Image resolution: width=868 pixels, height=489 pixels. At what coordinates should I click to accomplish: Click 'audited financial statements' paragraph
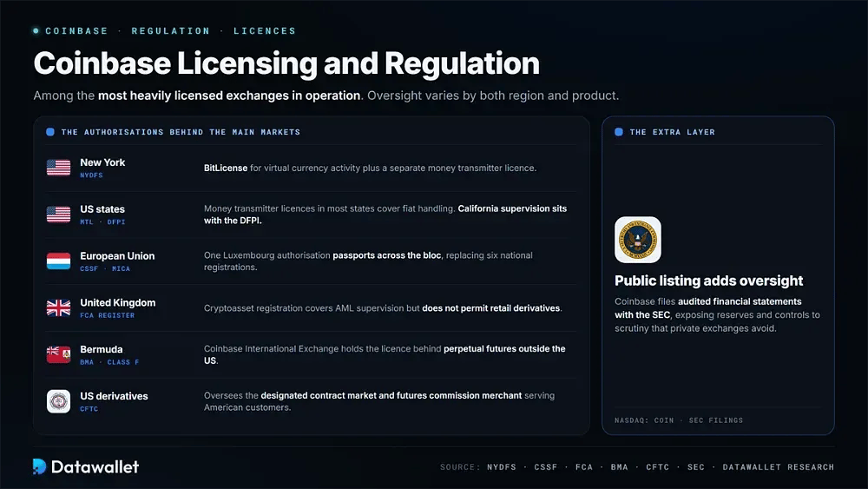[718, 314]
